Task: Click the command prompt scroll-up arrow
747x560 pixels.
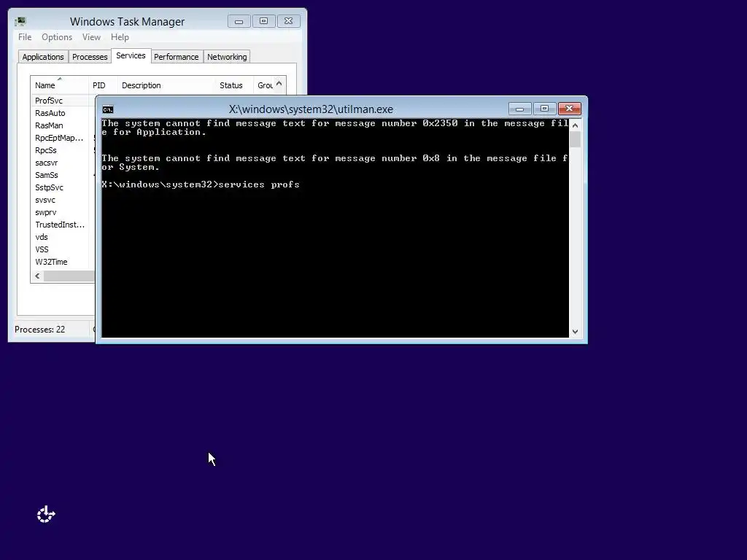Action: coord(575,125)
